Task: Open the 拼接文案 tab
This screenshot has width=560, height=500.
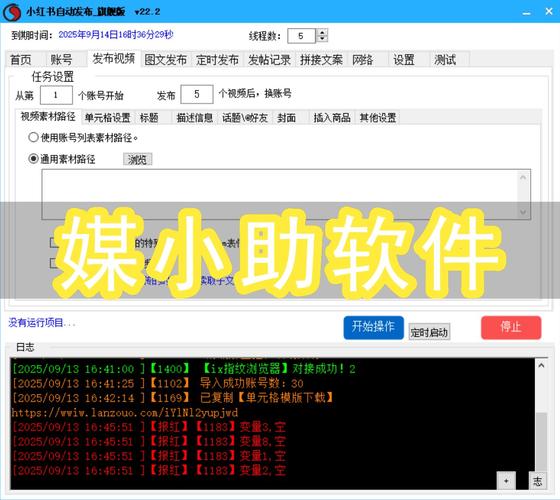Action: [321, 60]
